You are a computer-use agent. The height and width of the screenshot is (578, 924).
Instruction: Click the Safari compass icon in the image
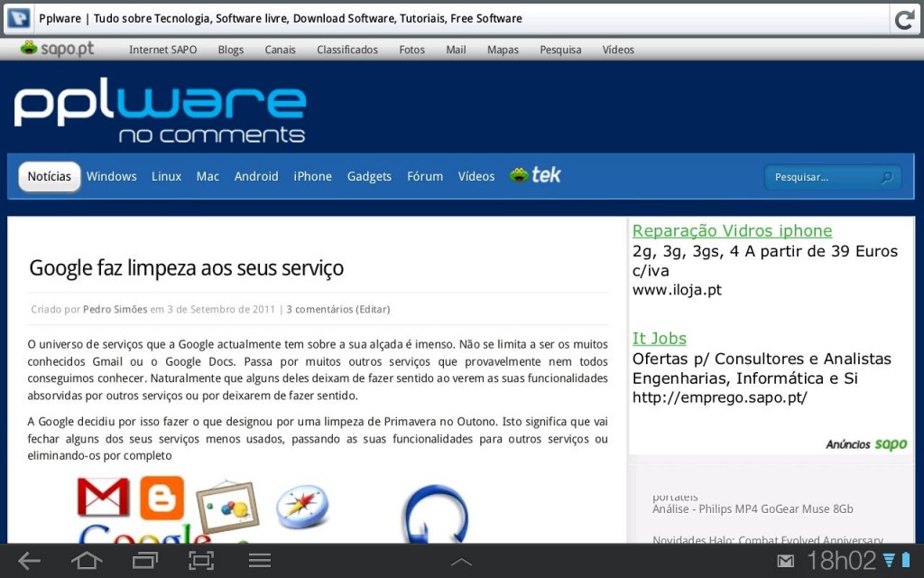pyautogui.click(x=302, y=506)
